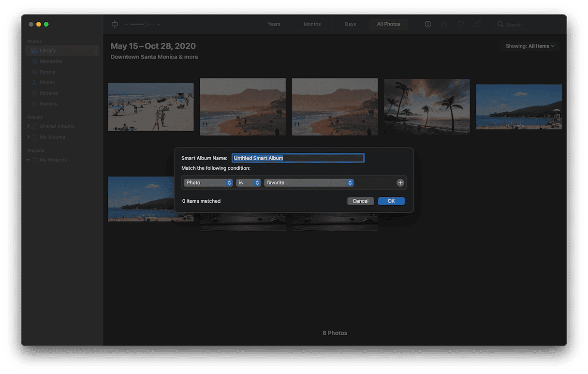The width and height of the screenshot is (588, 374).
Task: Open Places in the sidebar
Action: 47,83
